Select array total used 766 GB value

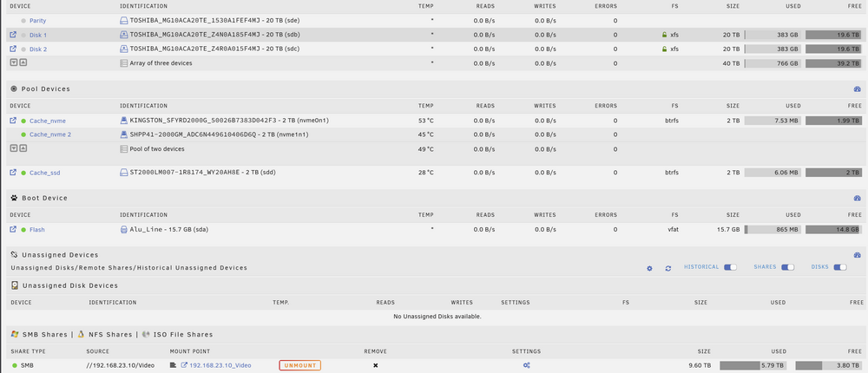coord(786,63)
